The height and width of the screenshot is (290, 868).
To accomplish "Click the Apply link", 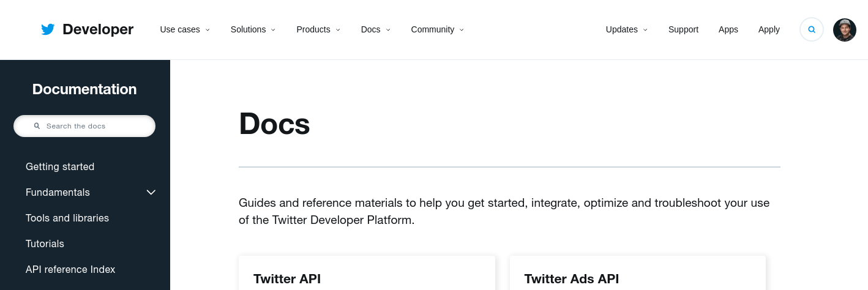I will [x=769, y=29].
